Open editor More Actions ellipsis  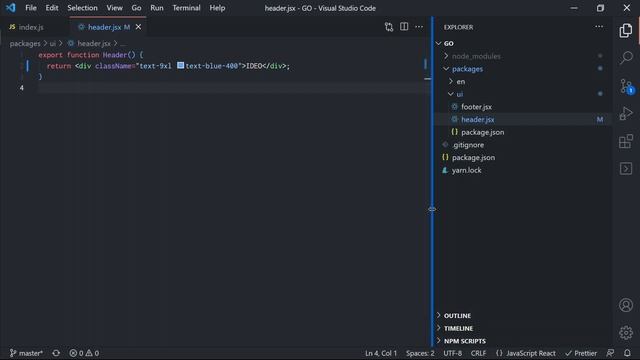pos(419,27)
